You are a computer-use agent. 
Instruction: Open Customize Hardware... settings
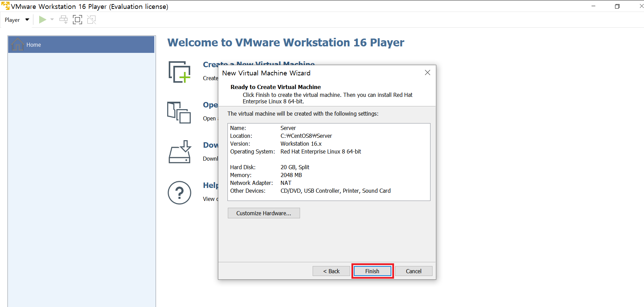click(264, 213)
